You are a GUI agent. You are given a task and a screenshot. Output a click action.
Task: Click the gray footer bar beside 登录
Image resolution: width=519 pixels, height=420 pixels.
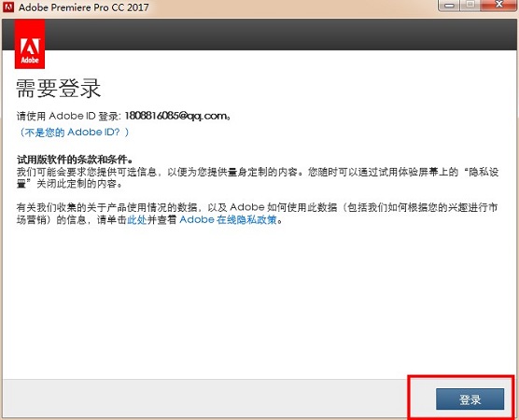205,399
